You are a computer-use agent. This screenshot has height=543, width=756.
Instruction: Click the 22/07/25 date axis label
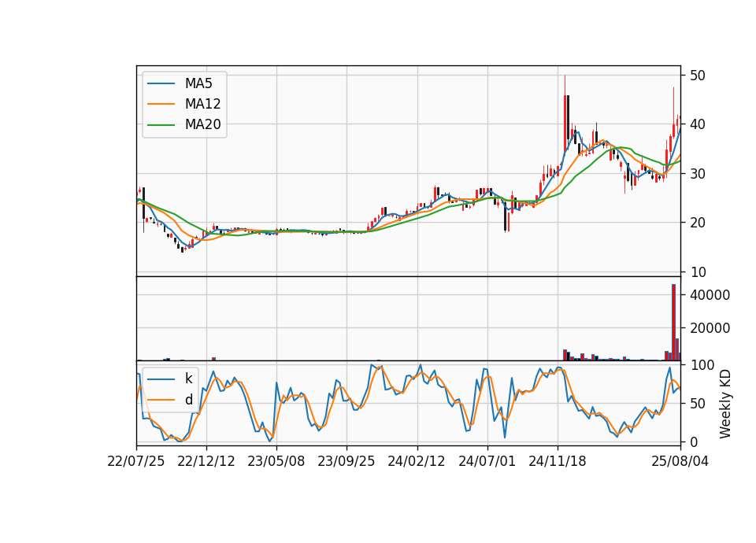tap(136, 462)
